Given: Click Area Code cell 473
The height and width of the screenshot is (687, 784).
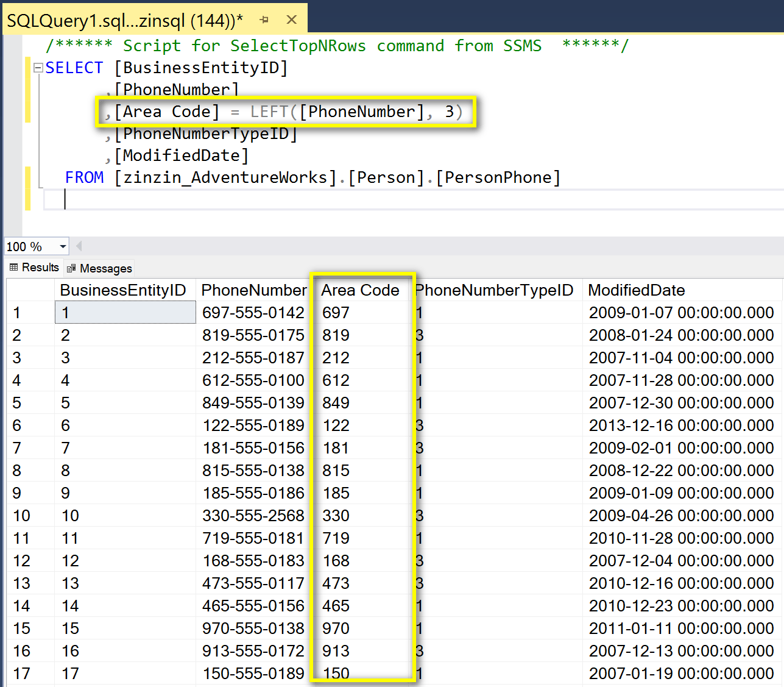Looking at the screenshot, I should click(362, 583).
